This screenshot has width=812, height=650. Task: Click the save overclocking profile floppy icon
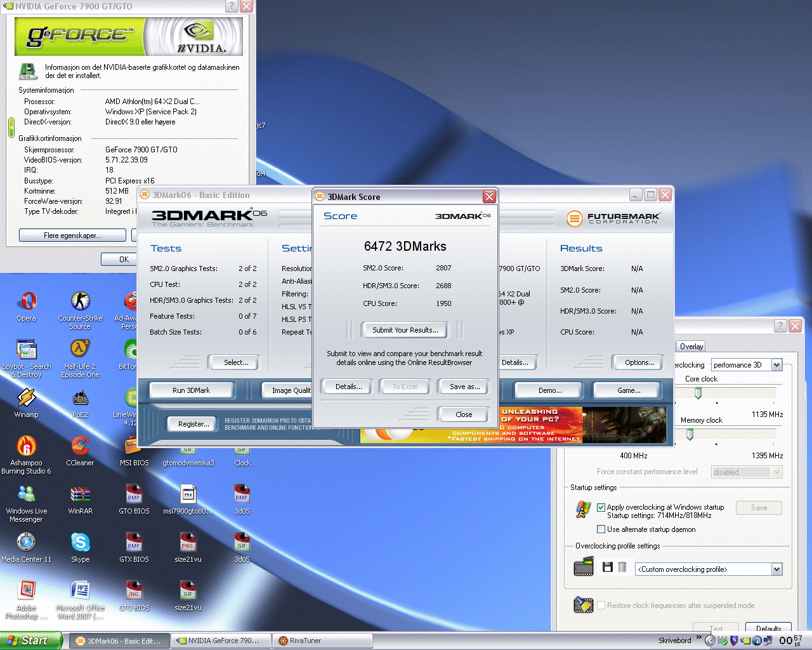(607, 567)
